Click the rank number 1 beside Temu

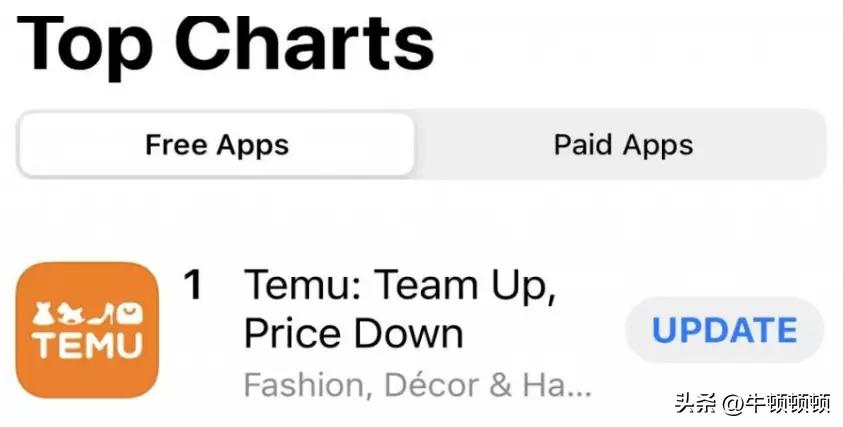pos(194,287)
